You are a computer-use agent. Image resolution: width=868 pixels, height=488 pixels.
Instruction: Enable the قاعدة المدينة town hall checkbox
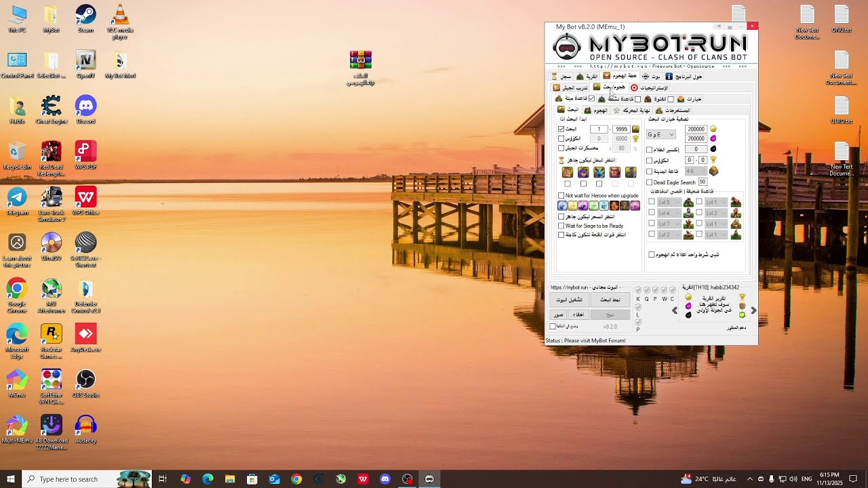coord(650,171)
